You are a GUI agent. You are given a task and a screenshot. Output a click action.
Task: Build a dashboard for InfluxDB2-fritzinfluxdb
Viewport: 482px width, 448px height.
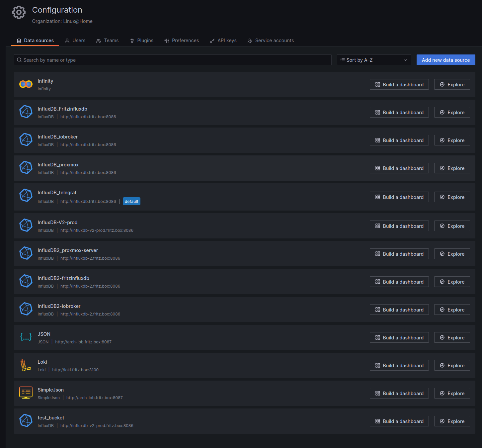(x=399, y=282)
